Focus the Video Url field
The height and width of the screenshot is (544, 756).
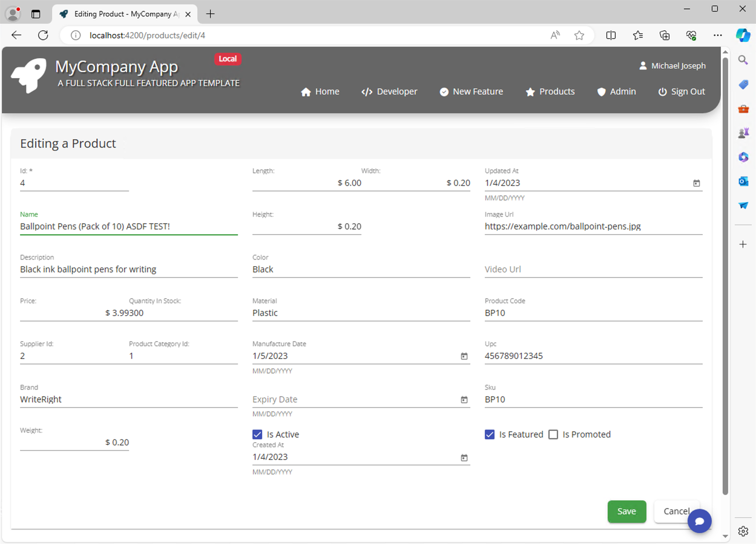[594, 269]
